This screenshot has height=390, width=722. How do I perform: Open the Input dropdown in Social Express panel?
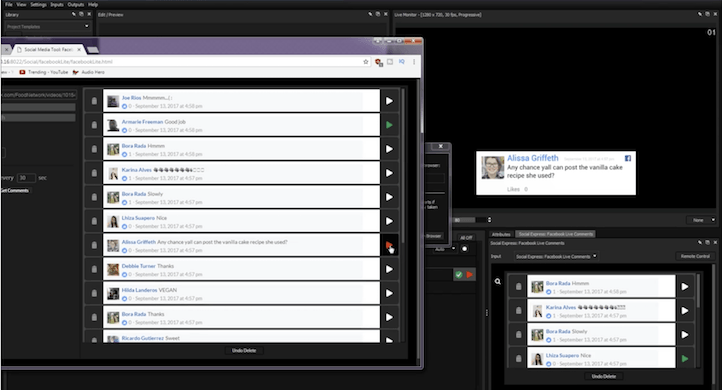tap(556, 256)
